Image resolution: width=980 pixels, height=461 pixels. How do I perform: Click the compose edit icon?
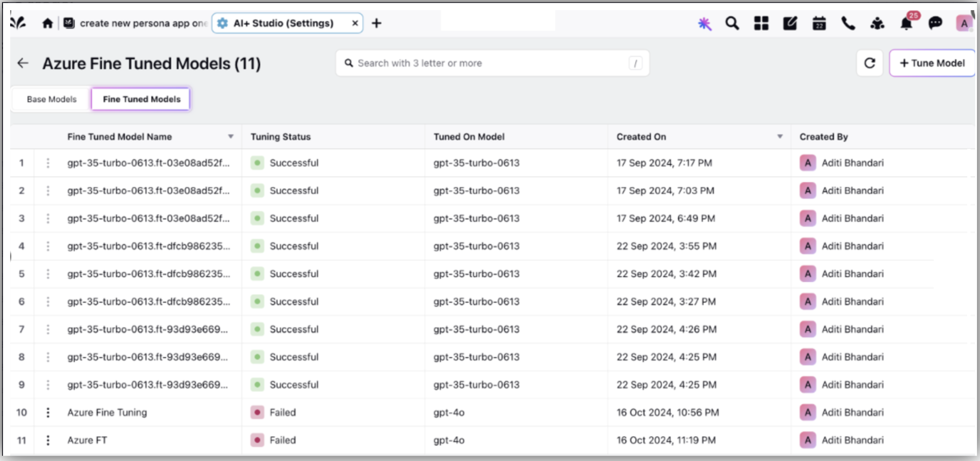[790, 23]
